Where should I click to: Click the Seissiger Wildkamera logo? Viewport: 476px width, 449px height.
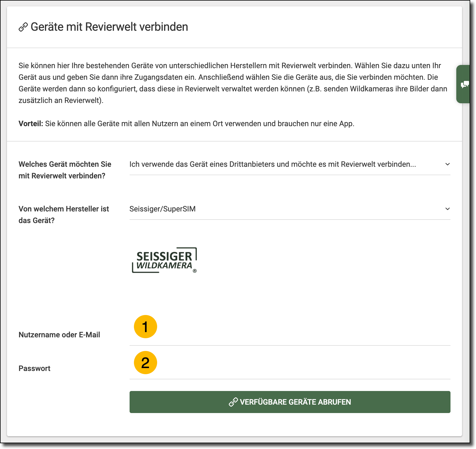pyautogui.click(x=164, y=260)
